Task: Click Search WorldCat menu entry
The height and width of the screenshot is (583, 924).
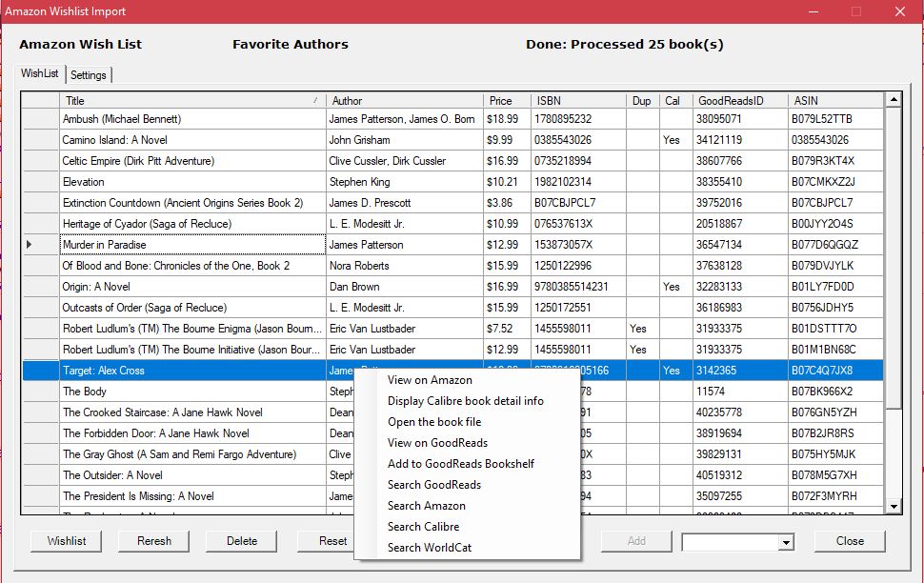Action: (467, 548)
